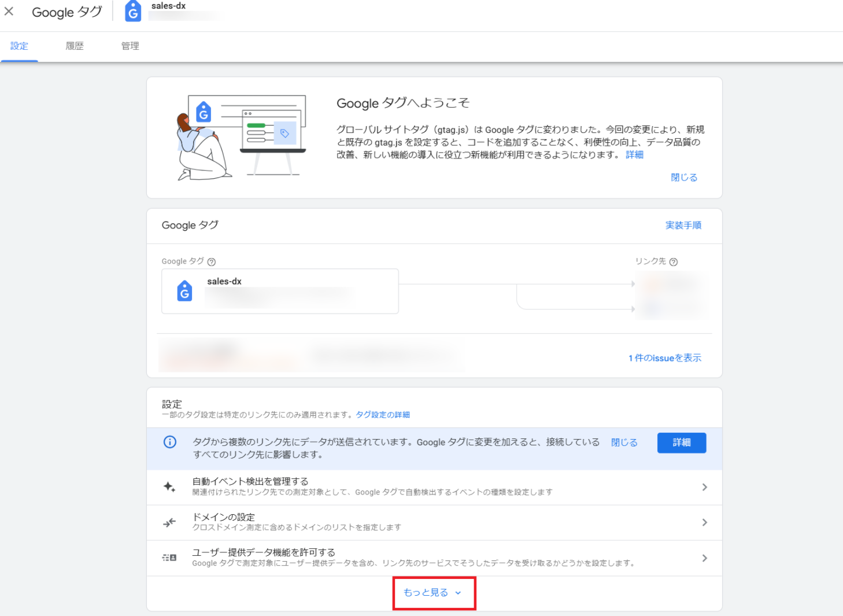Click the Google tag logo in header
Screen dimensions: 843x616
[x=133, y=11]
